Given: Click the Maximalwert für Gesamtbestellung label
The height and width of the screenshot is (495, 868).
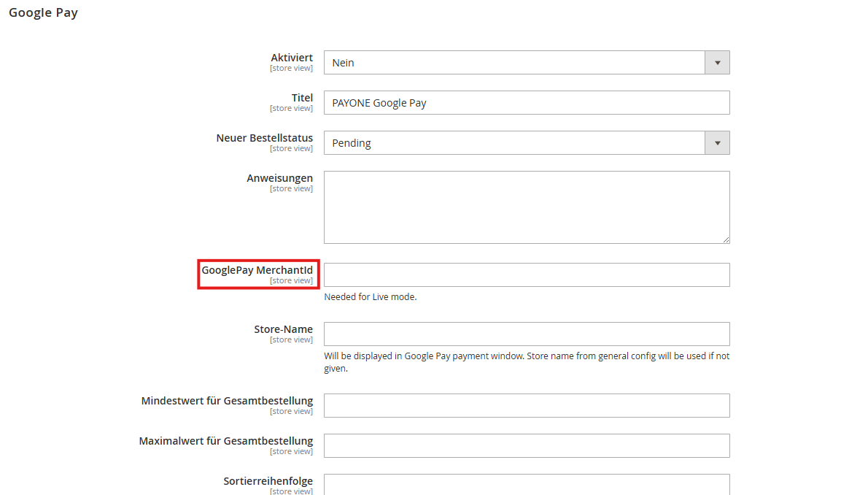Looking at the screenshot, I should coord(226,441).
